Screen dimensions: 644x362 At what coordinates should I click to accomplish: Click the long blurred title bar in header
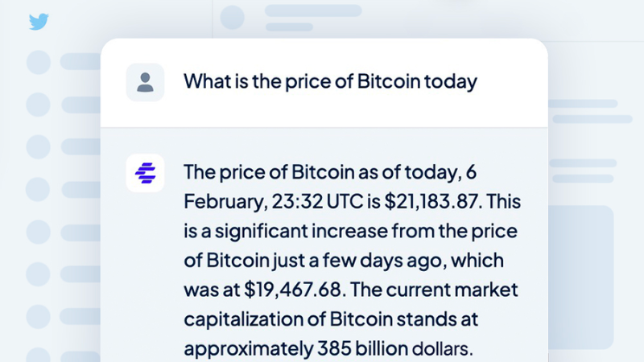click(313, 11)
